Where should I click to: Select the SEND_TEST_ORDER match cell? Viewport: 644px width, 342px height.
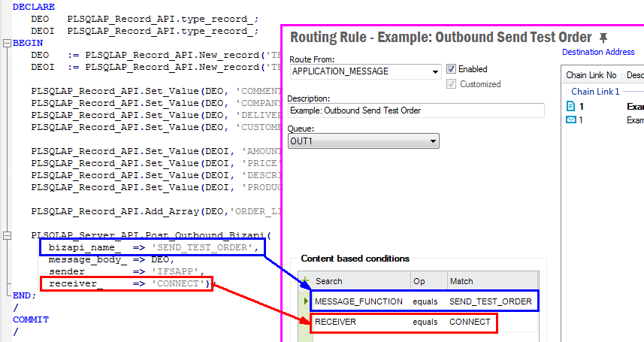pyautogui.click(x=490, y=301)
